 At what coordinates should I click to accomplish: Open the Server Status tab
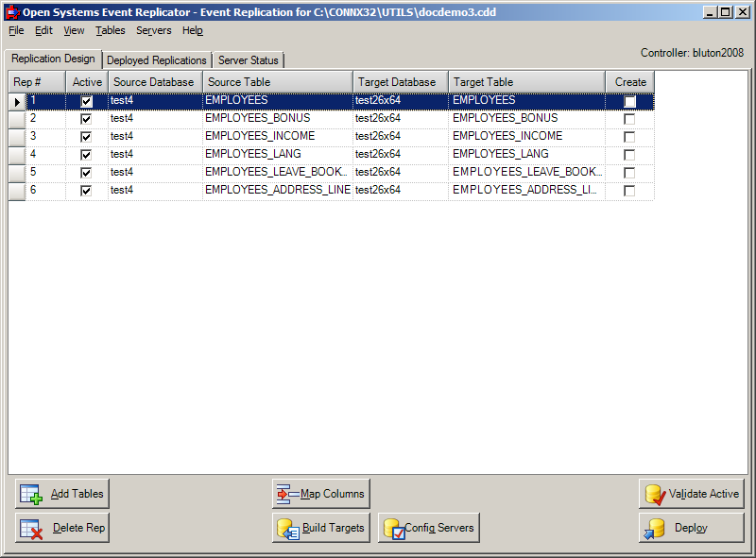(248, 59)
